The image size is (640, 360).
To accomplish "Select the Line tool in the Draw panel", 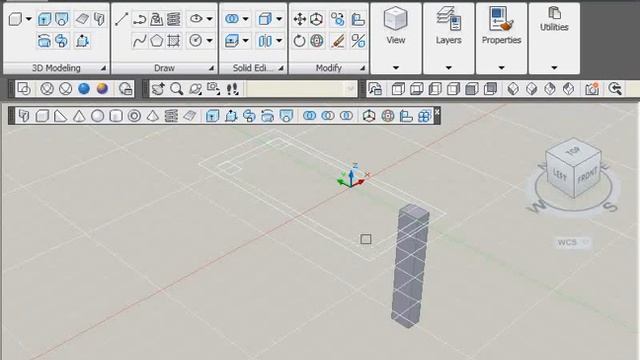I will click(x=122, y=19).
